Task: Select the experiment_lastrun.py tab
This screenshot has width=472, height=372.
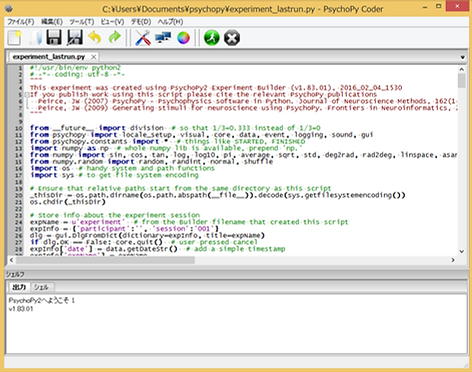Action: tap(49, 57)
